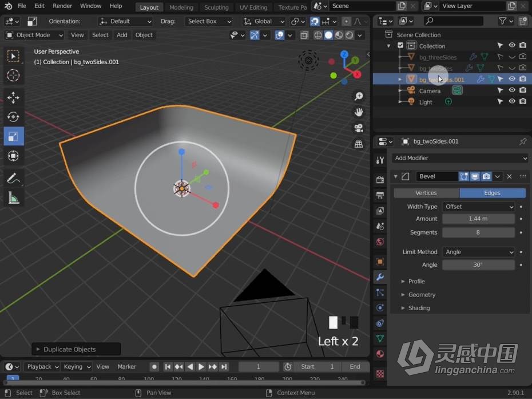Open the Output properties tab
Screen dimensions: 532x399
380,195
